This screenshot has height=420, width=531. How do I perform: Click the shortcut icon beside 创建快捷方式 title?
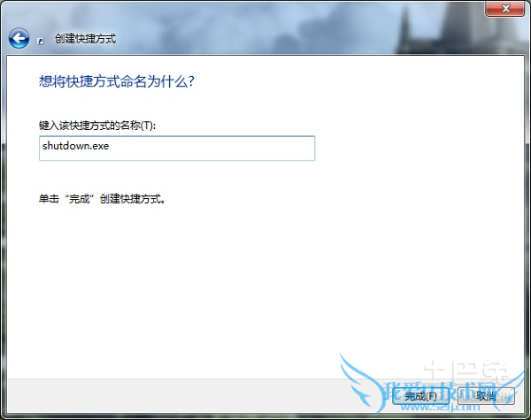point(41,42)
